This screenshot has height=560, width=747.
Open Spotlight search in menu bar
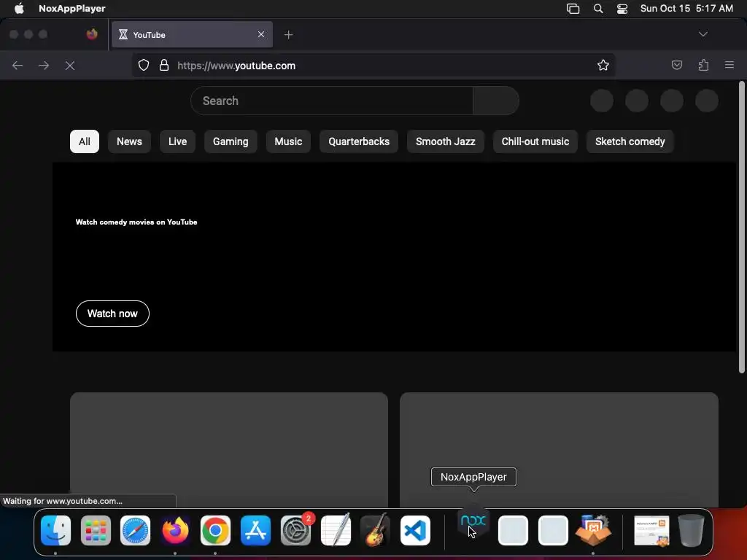tap(598, 8)
